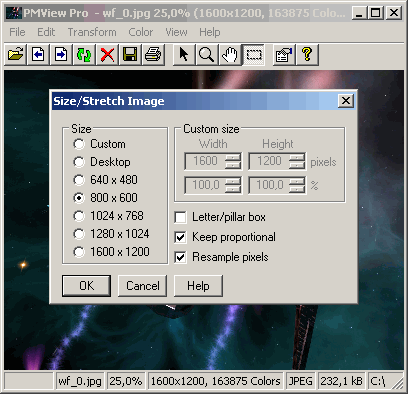Go to next image with right arrow icon
The height and width of the screenshot is (394, 408).
tap(61, 54)
